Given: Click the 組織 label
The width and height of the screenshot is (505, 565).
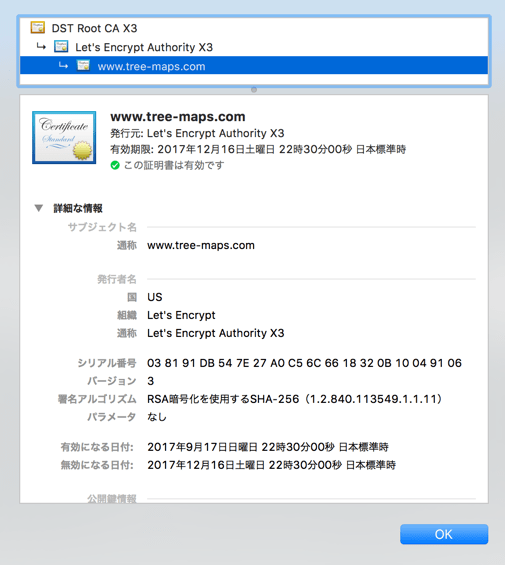Looking at the screenshot, I should 127,315.
